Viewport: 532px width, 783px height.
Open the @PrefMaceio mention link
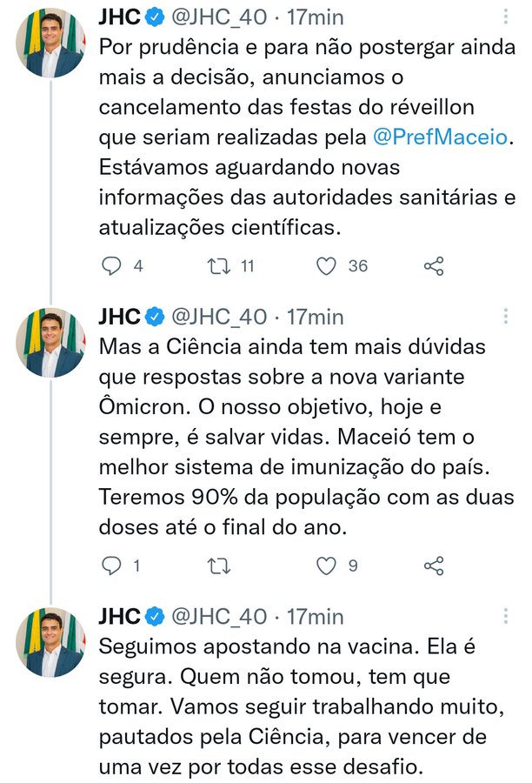tap(440, 137)
